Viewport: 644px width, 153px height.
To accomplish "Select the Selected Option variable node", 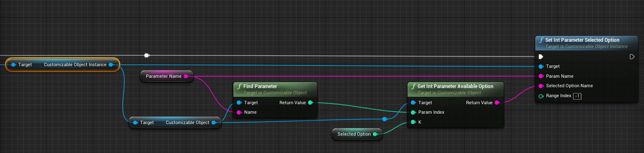I will pos(357,134).
